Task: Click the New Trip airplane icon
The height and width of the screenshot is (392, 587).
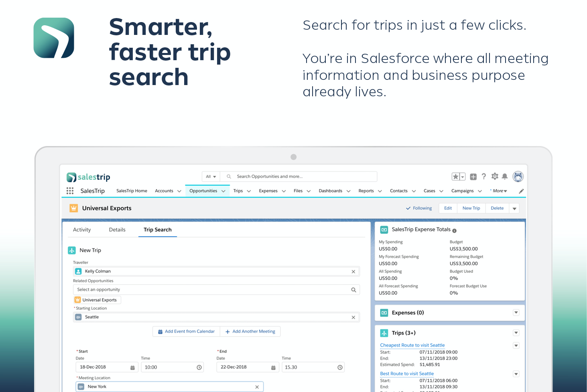Action: (x=72, y=250)
